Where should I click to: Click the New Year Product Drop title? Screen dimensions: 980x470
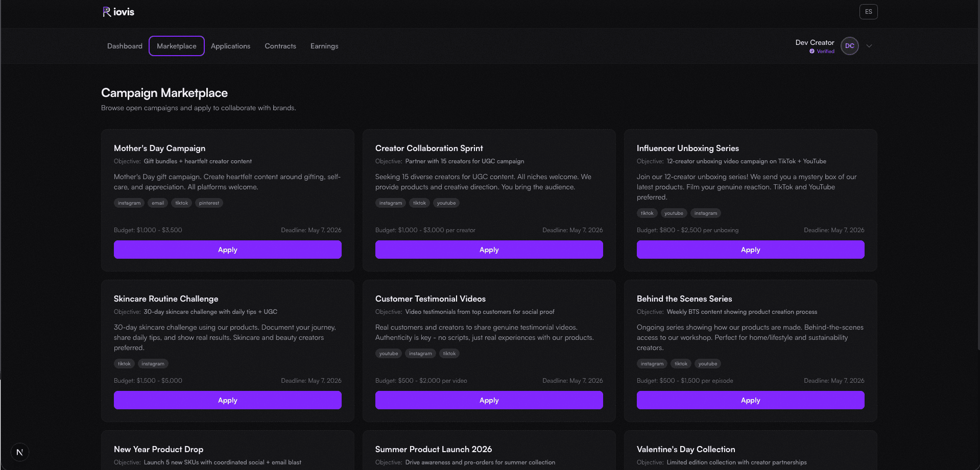coord(158,449)
